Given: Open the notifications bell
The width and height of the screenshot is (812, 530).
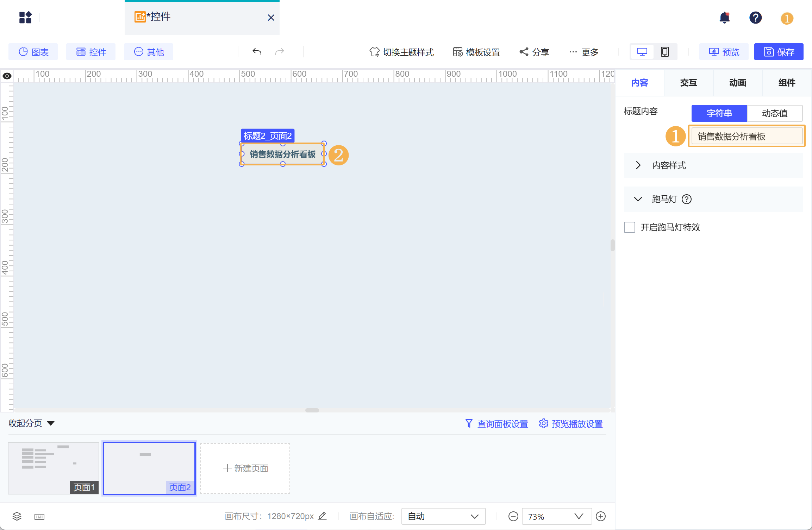Looking at the screenshot, I should click(x=724, y=18).
